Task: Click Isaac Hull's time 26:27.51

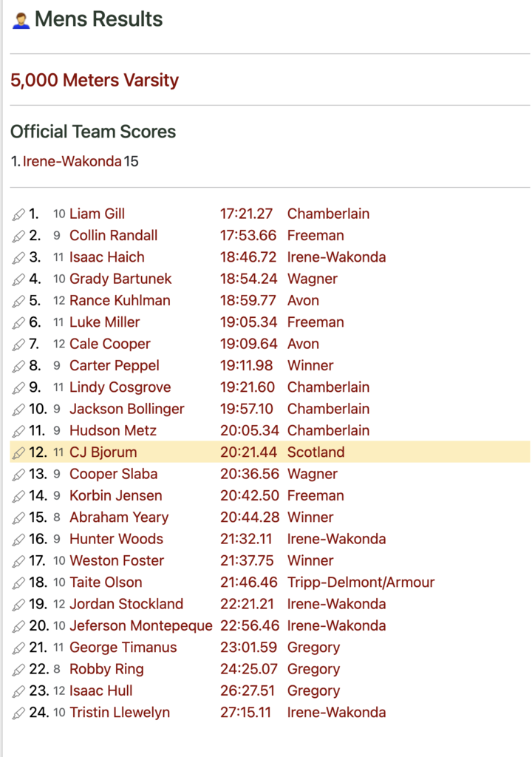Action: pos(248,690)
